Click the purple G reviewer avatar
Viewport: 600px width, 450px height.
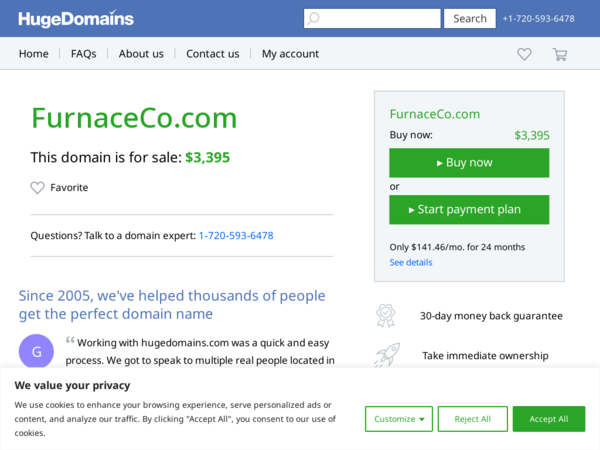tap(36, 351)
